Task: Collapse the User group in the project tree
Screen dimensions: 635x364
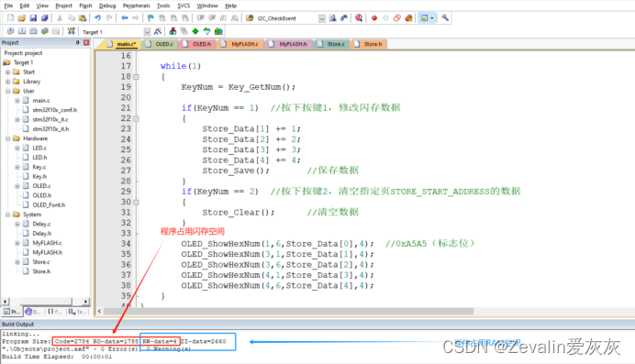Action: coord(7,91)
